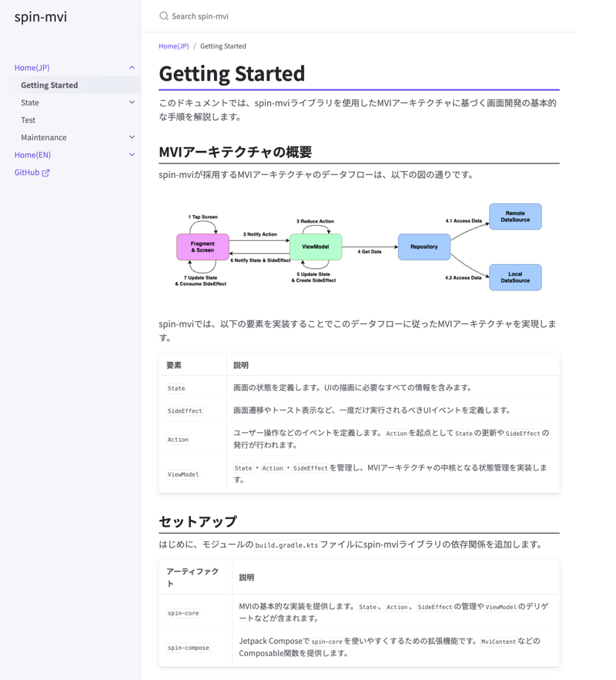Expand the Maintenance sidebar chevron
Image resolution: width=616 pixels, height=680 pixels.
(132, 137)
